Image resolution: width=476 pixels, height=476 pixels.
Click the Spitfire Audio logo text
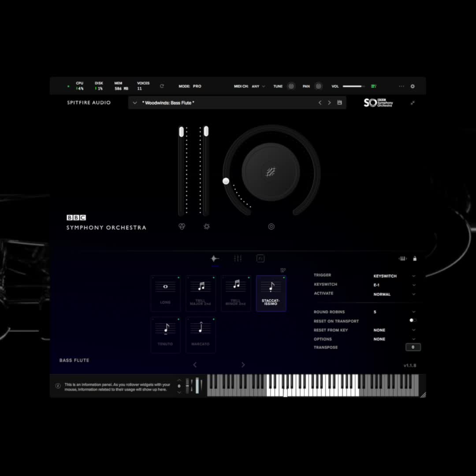[89, 103]
